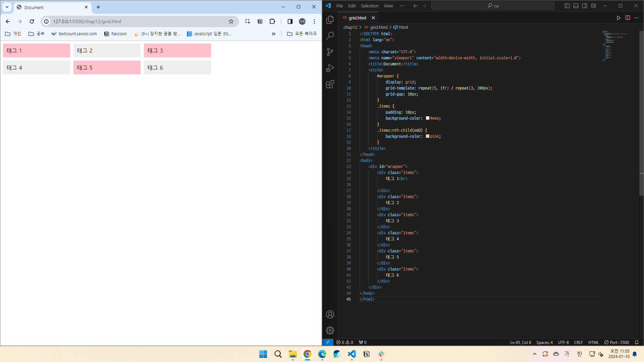Expand hidden bookmarks with the chevron

(x=274, y=34)
